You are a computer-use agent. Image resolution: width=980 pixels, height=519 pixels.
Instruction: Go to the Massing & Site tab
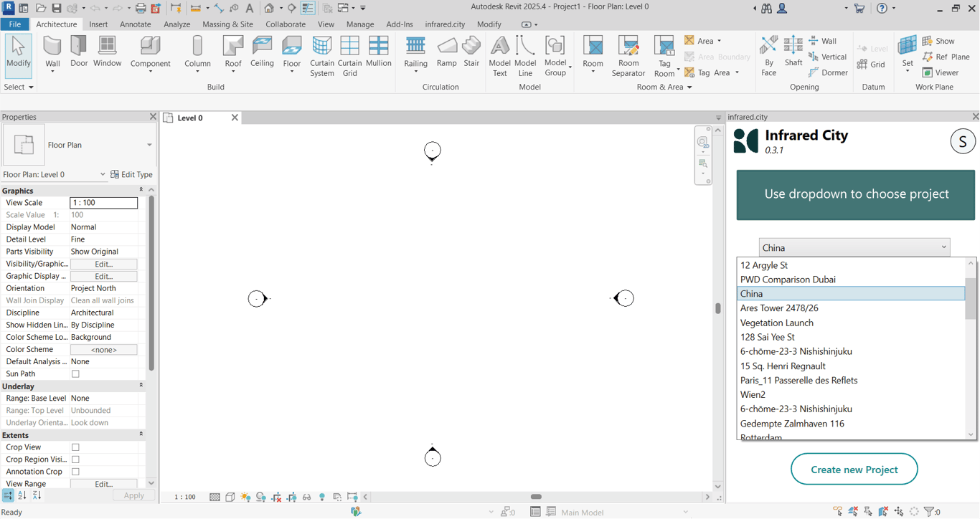(227, 24)
